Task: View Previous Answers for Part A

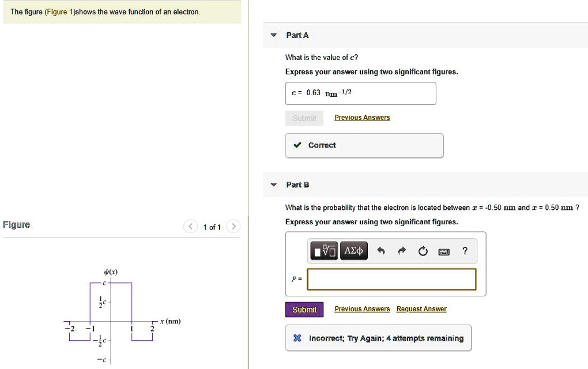Action: click(362, 118)
